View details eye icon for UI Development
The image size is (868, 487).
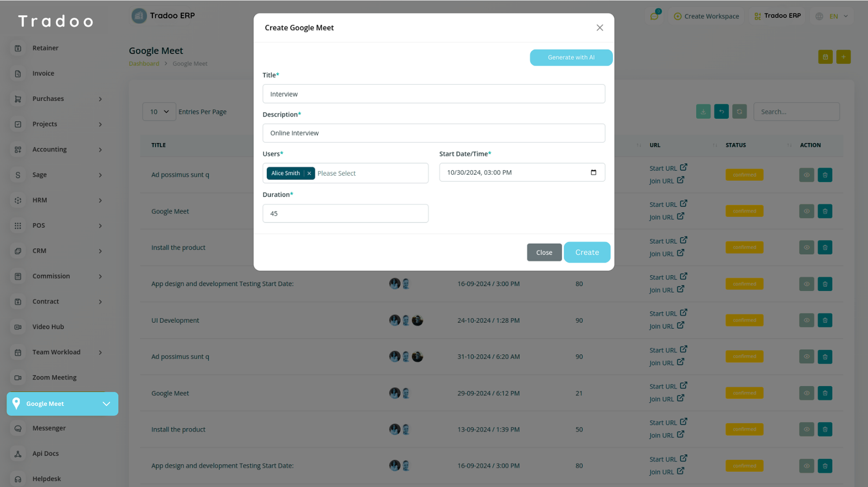[806, 321]
